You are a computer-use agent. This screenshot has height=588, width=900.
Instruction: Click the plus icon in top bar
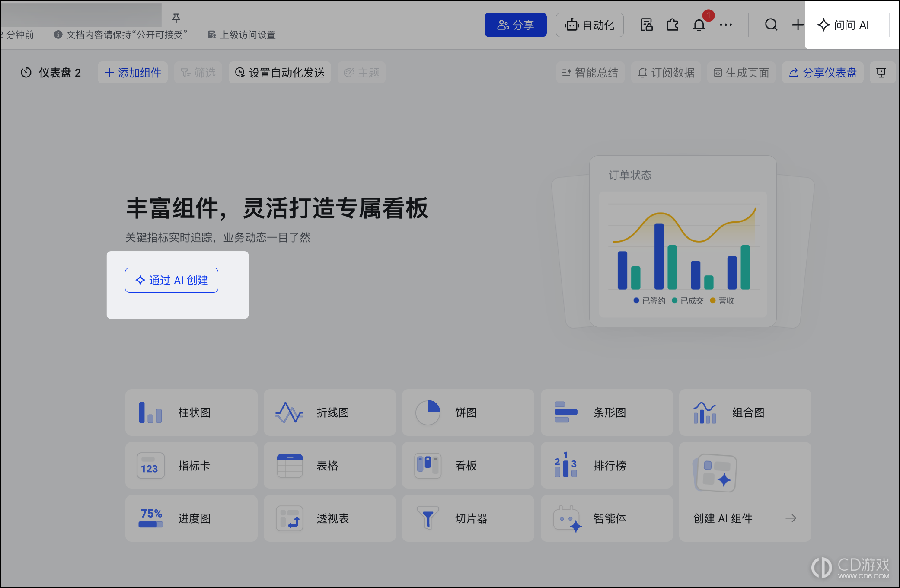pos(798,25)
